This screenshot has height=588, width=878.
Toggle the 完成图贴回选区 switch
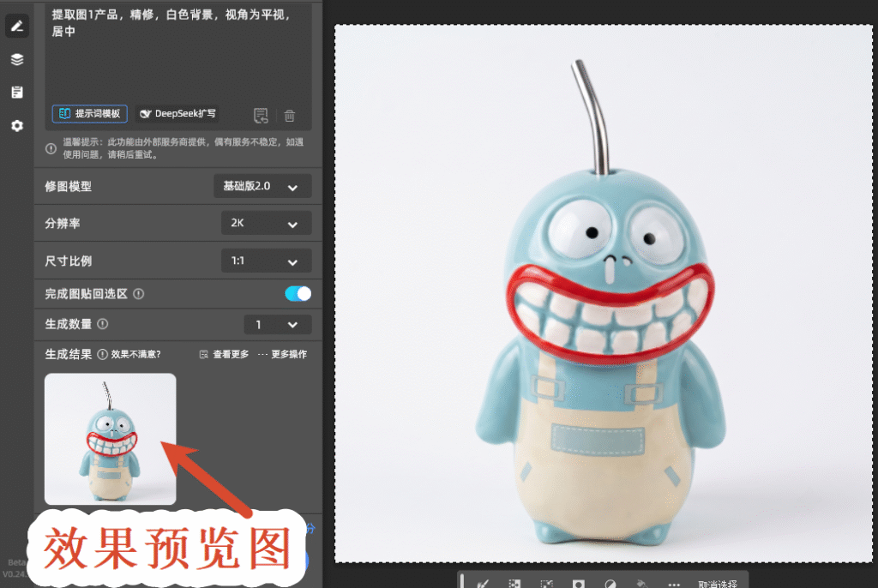(298, 293)
